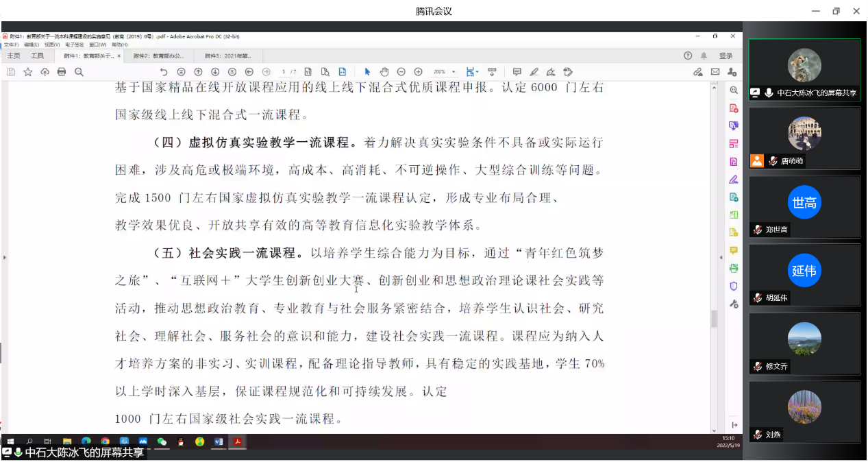Screen dimensions: 868x462
Task: Open the 200% zoom level dropdown
Action: coord(443,72)
